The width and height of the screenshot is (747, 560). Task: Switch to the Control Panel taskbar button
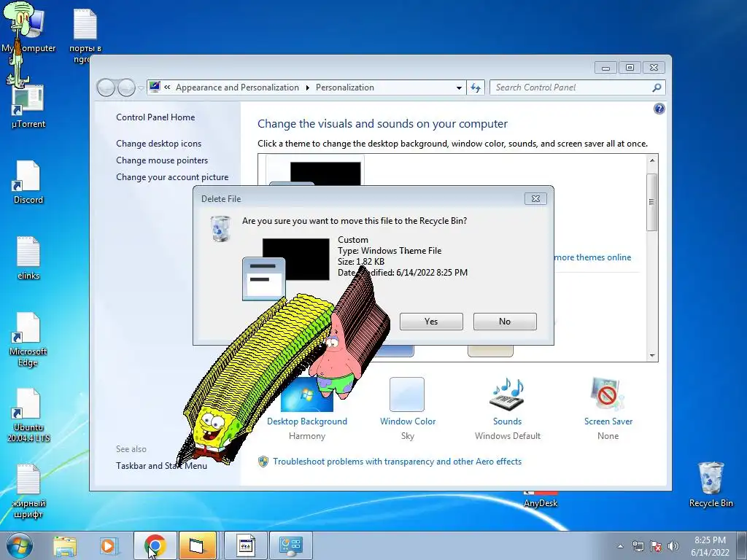tap(291, 545)
